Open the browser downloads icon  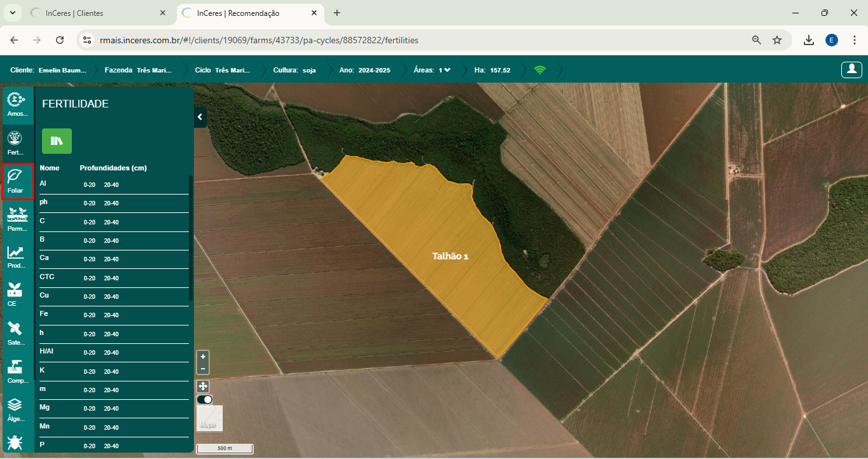point(809,40)
